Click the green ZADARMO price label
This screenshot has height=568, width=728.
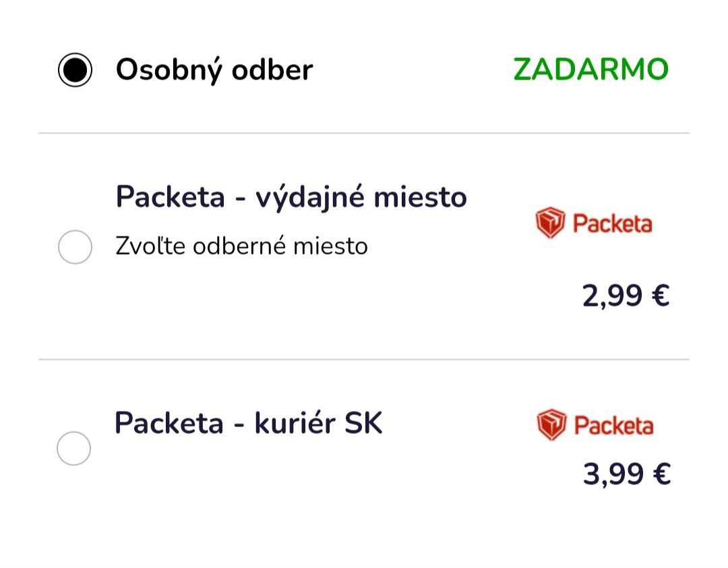(590, 69)
